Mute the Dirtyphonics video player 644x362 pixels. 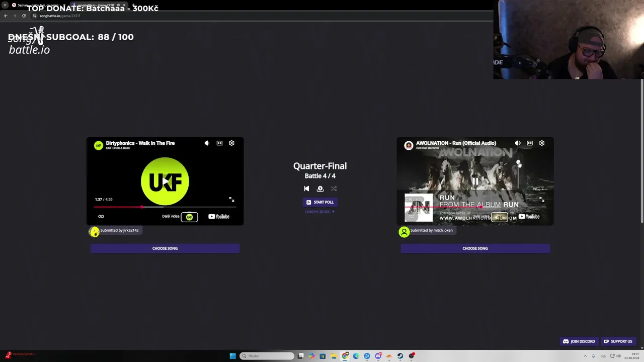[207, 143]
